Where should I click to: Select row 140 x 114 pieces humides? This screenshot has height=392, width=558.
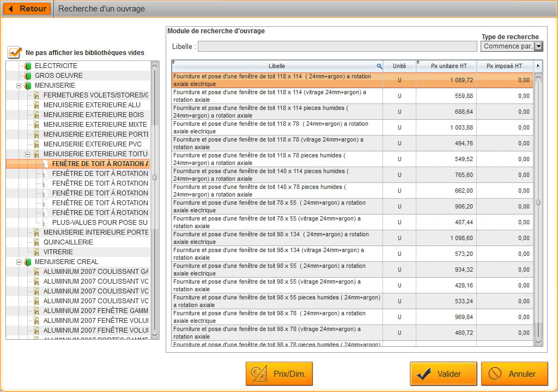coord(353,175)
